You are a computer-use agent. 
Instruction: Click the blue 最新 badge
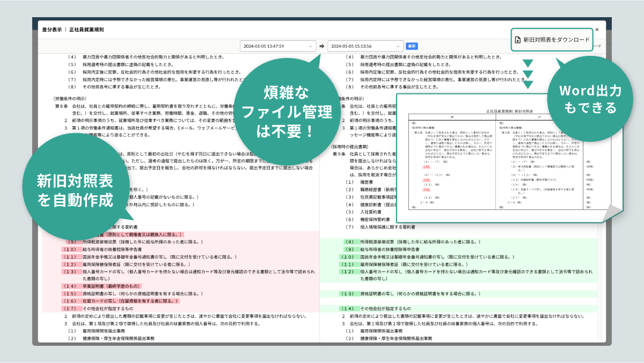tap(412, 46)
